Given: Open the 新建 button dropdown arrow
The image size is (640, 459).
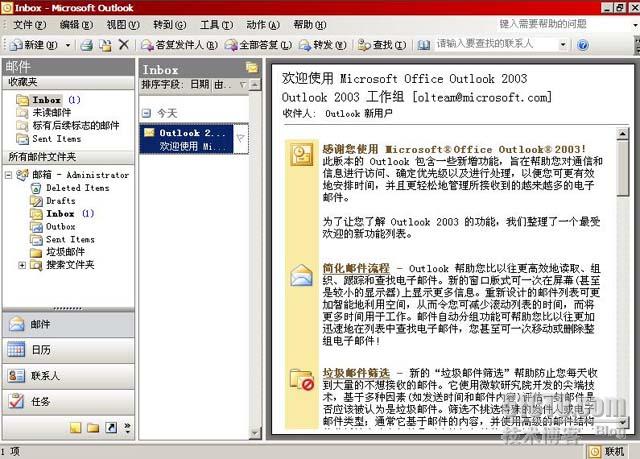Looking at the screenshot, I should [x=68, y=45].
